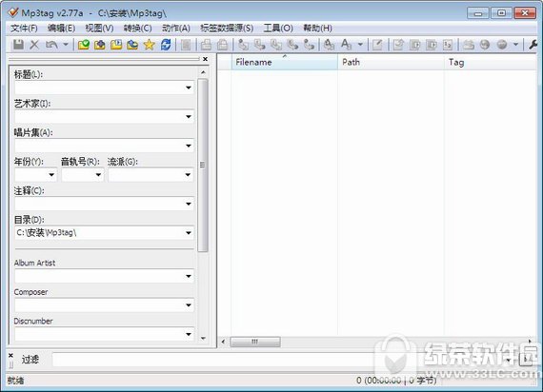Expand the 注释(C) dropdown

pos(189,204)
